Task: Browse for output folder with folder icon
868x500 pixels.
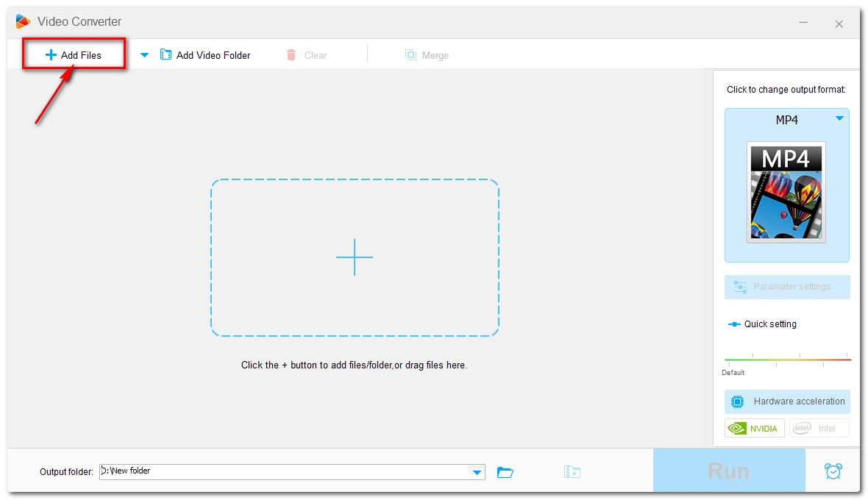Action: point(505,472)
